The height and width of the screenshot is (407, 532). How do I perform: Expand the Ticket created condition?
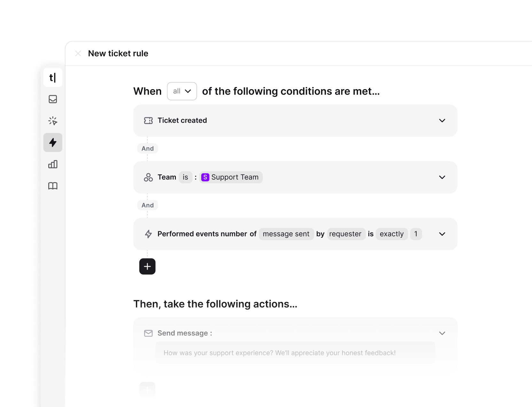[442, 120]
